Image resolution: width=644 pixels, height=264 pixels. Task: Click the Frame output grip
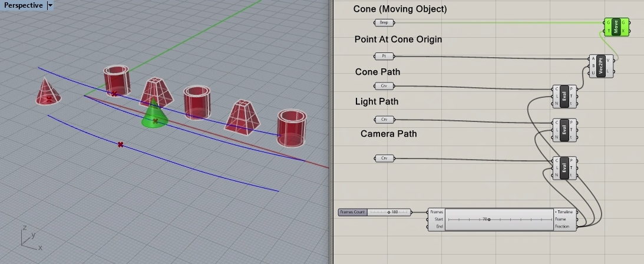577,219
